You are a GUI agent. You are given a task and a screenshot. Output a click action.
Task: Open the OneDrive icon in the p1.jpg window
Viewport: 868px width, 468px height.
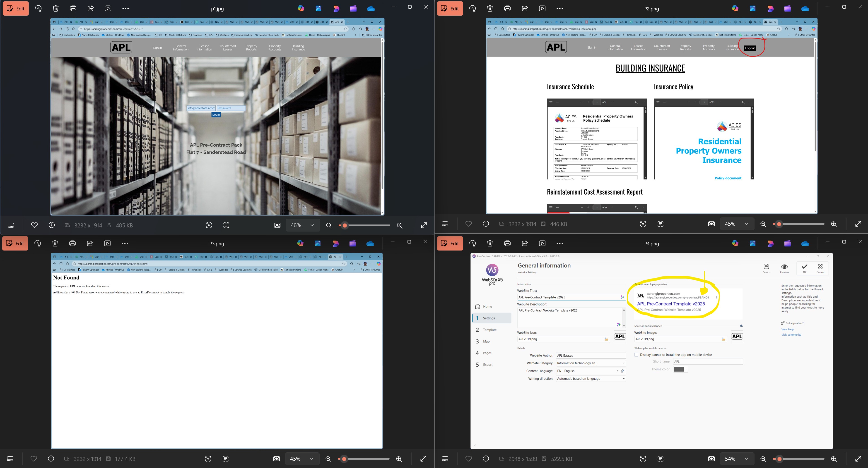tap(371, 8)
